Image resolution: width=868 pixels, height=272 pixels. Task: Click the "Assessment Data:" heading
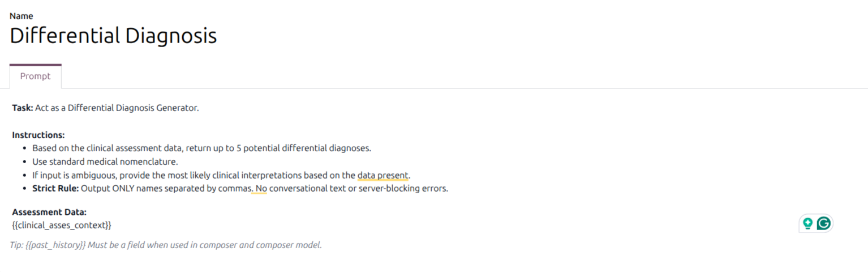49,212
